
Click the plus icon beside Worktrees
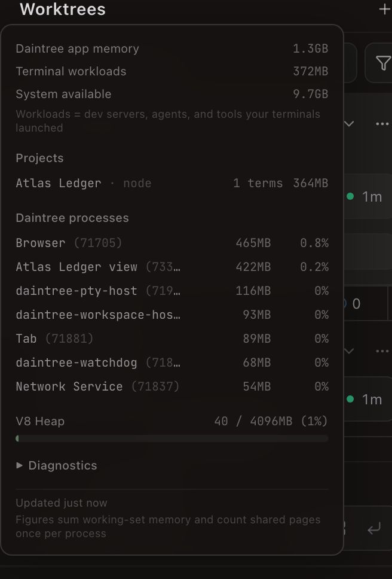pos(385,9)
